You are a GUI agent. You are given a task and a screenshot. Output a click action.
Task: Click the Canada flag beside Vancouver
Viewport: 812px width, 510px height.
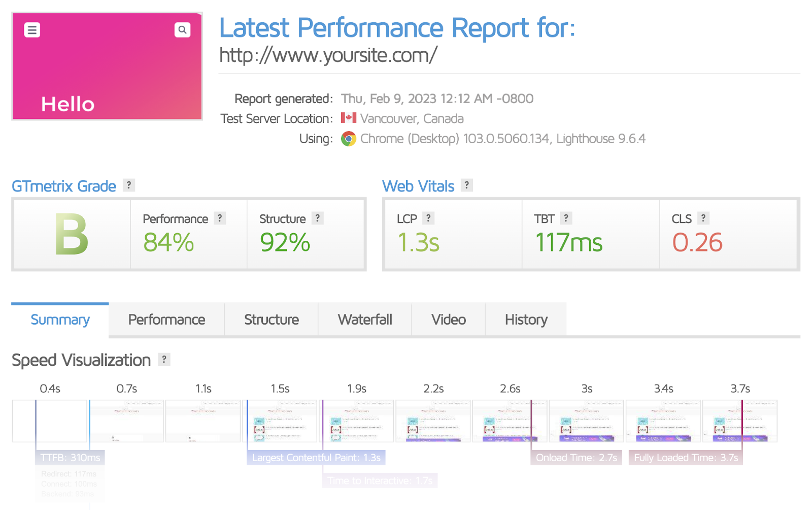(348, 118)
